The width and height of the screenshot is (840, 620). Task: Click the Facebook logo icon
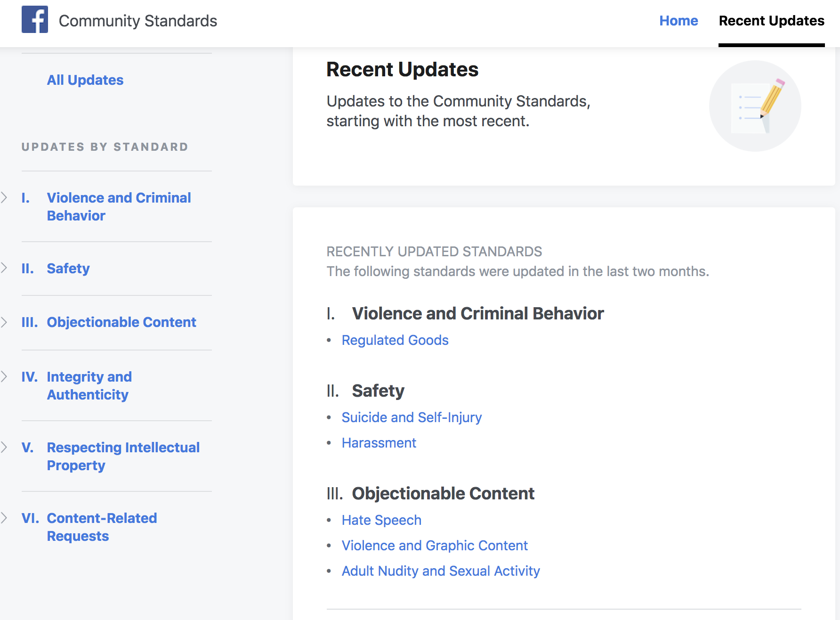35,19
